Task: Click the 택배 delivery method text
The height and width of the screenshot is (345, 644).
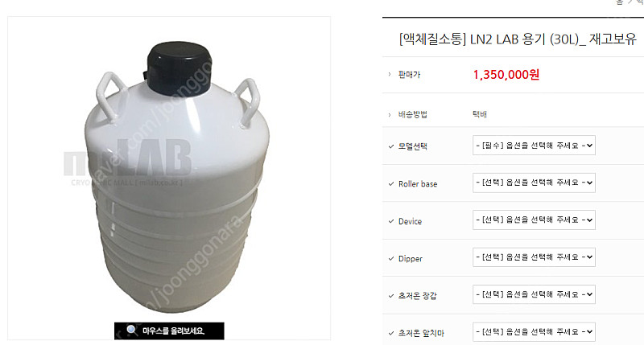Action: [x=480, y=114]
